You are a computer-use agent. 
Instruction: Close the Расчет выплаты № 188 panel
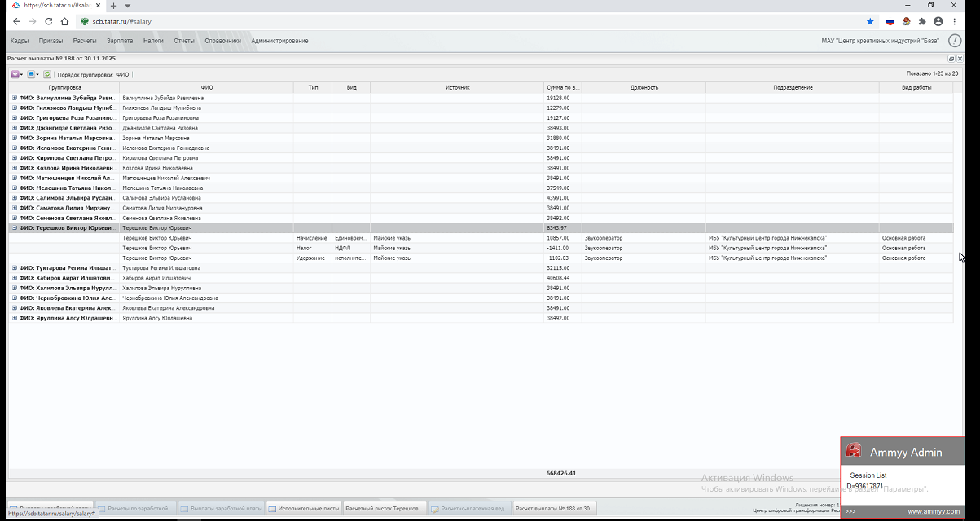tap(960, 59)
